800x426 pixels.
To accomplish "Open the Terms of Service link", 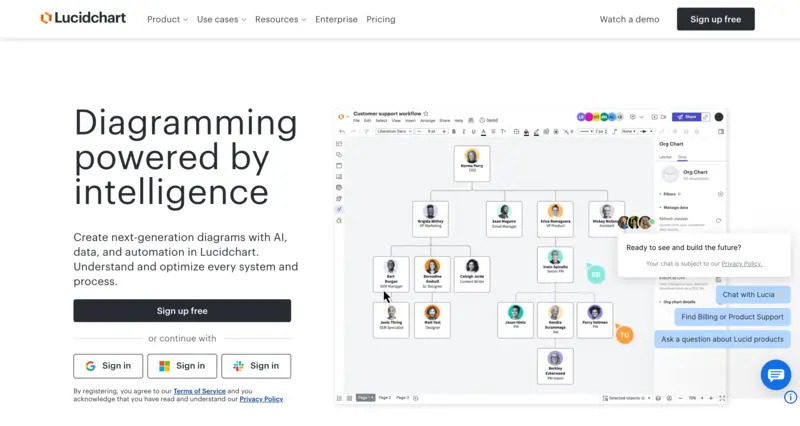I will [199, 391].
